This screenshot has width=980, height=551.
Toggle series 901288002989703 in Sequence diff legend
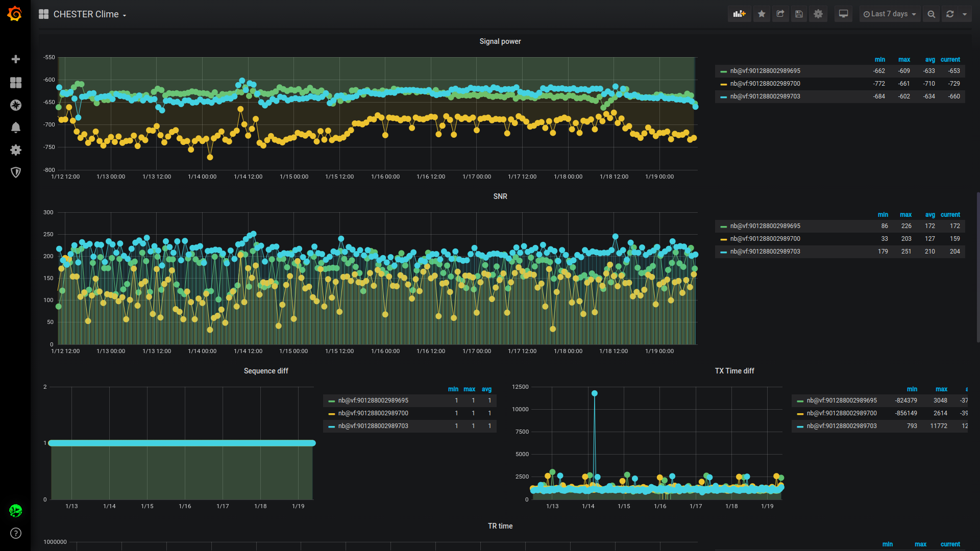click(x=373, y=426)
